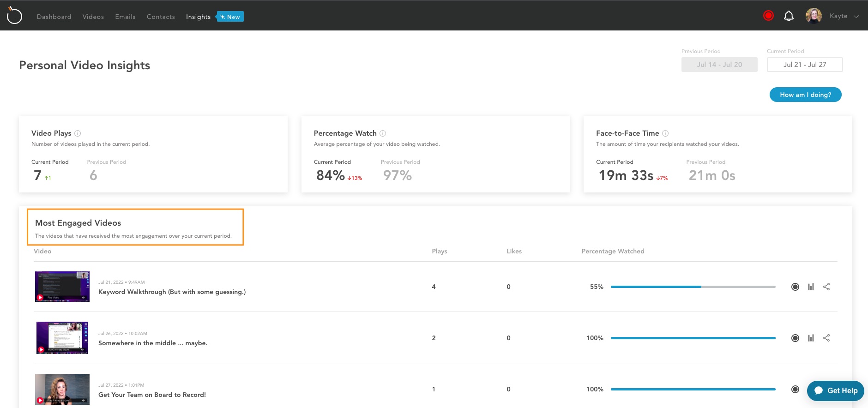868x408 pixels.
Task: Share the Somewhere in the middle video
Action: pyautogui.click(x=826, y=338)
